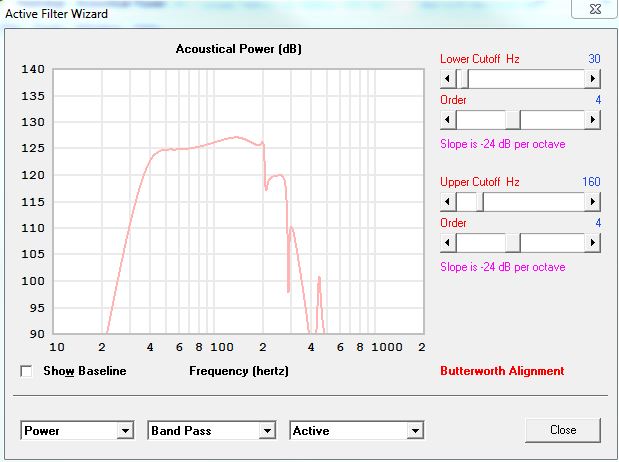Click the Upper Cutoff Hz label
The height and width of the screenshot is (462, 619).
tap(480, 182)
